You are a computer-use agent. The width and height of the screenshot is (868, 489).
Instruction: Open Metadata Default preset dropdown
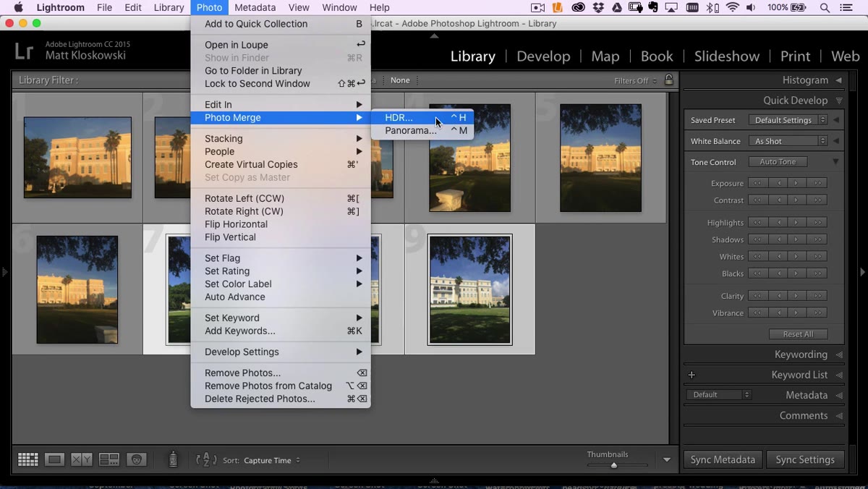tap(719, 395)
